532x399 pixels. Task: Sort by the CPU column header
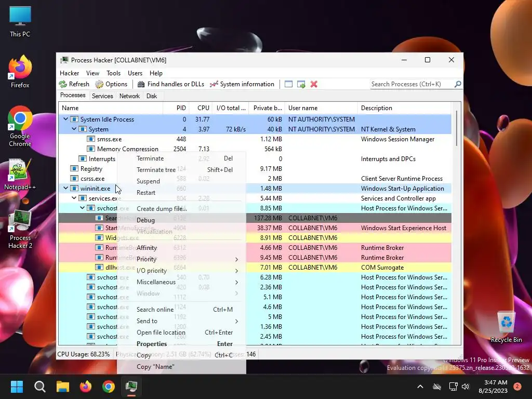[201, 108]
